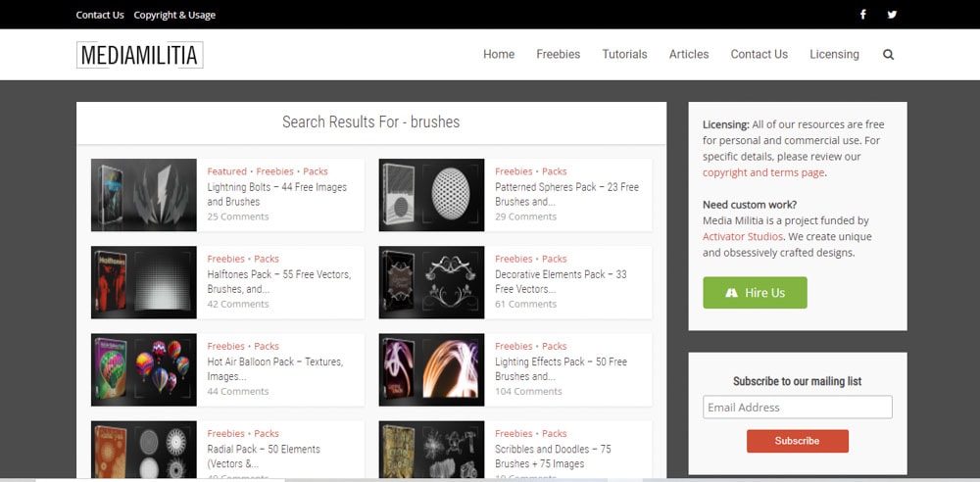Image resolution: width=980 pixels, height=482 pixels.
Task: Go to Home in the navigation menu
Action: pos(499,55)
